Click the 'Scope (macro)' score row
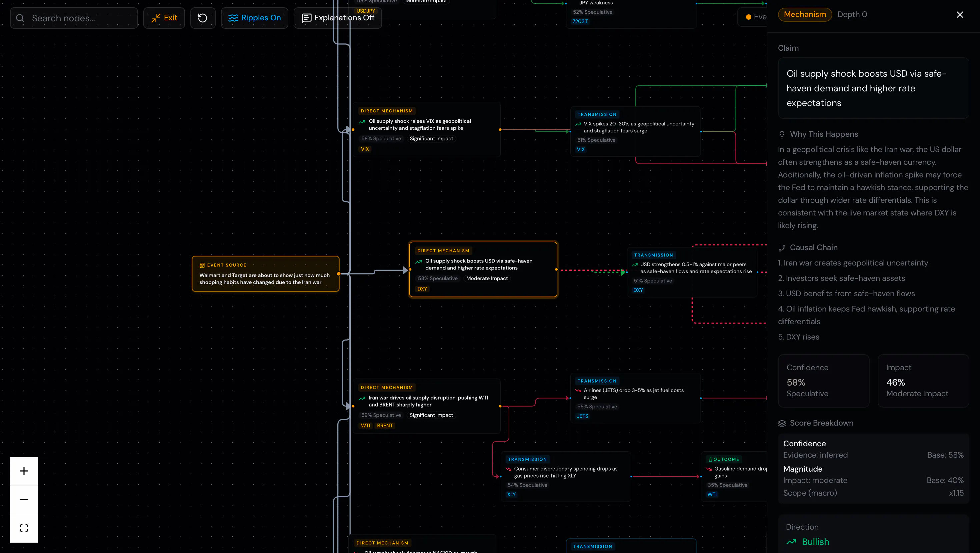The image size is (980, 553). click(x=873, y=493)
